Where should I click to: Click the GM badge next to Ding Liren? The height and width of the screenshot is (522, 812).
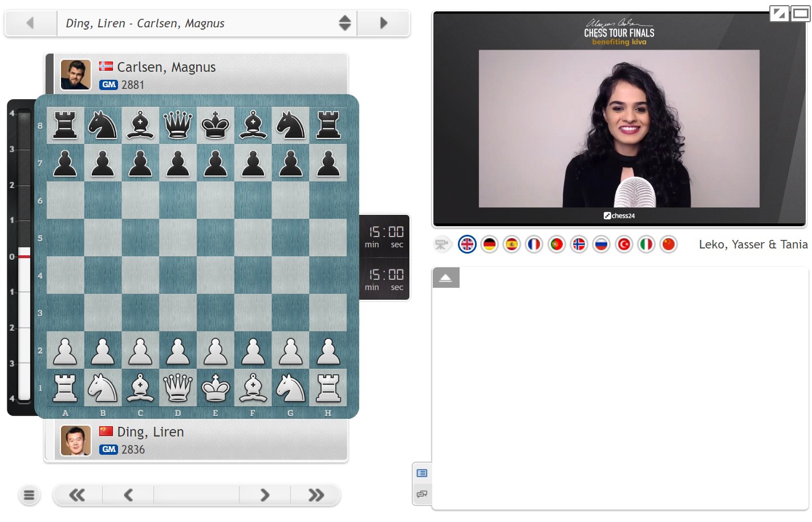pos(108,450)
